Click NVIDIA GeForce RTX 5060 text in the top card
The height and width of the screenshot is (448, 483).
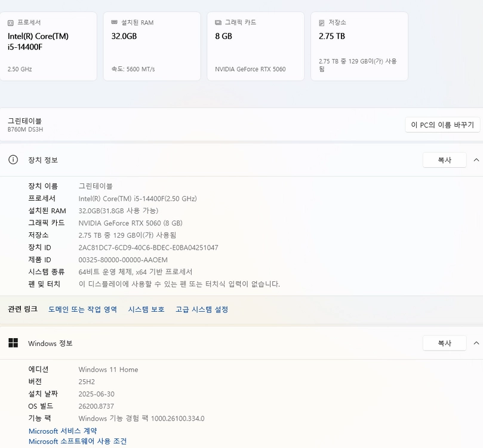[250, 69]
